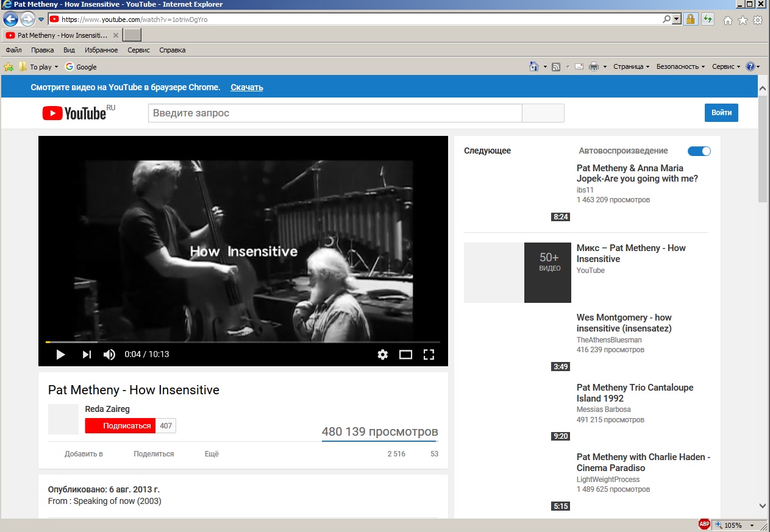Image resolution: width=770 pixels, height=532 pixels.
Task: Click the Добавить в button
Action: (84, 454)
